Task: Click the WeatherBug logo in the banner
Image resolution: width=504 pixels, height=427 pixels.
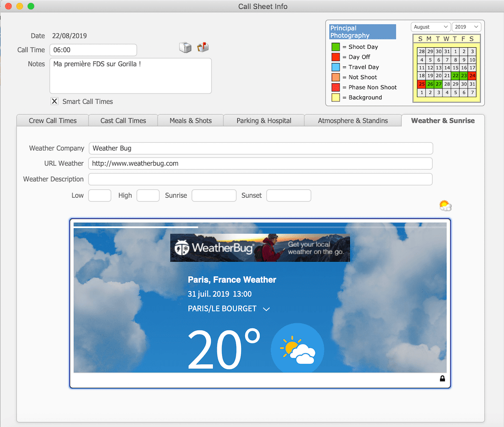Action: 215,248
